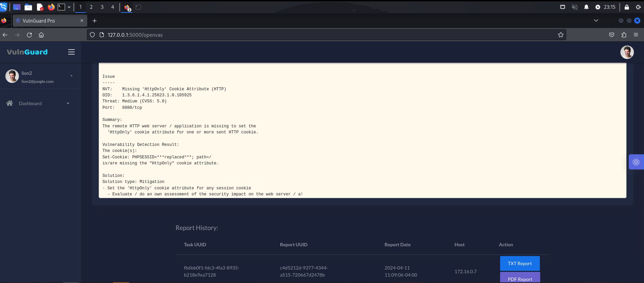Screen dimensions: 644x283
Task: Lock the screen with padlock icon
Action: 627,7
